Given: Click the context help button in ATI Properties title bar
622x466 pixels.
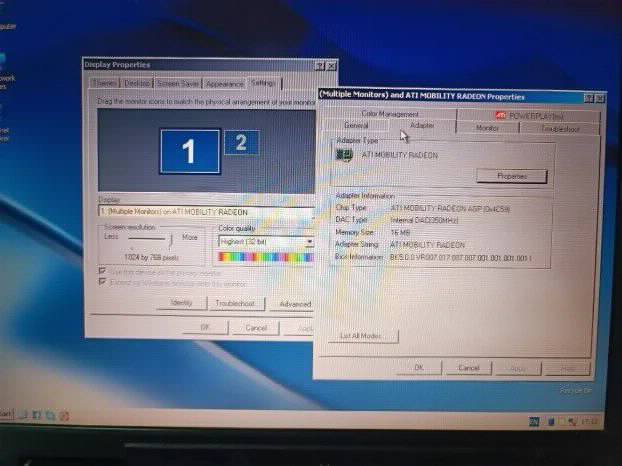Looking at the screenshot, I should [x=590, y=98].
